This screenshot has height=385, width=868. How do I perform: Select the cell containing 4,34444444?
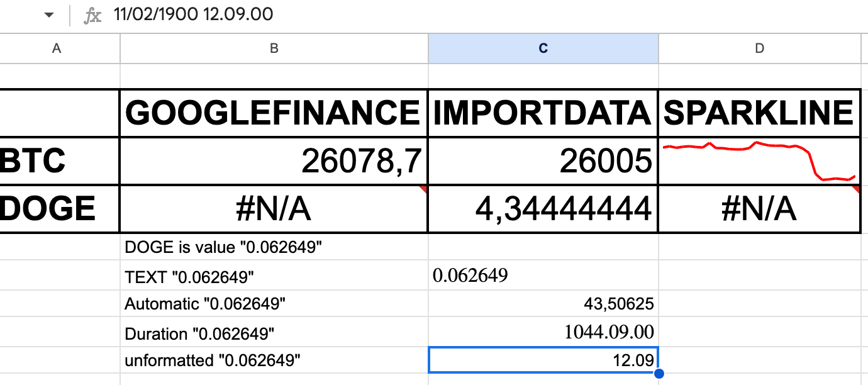point(542,208)
